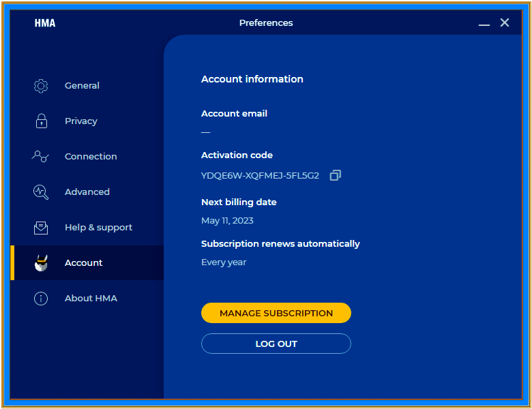532x409 pixels.
Task: Click the MANAGE SUBSCRIPTION button
Action: [276, 313]
